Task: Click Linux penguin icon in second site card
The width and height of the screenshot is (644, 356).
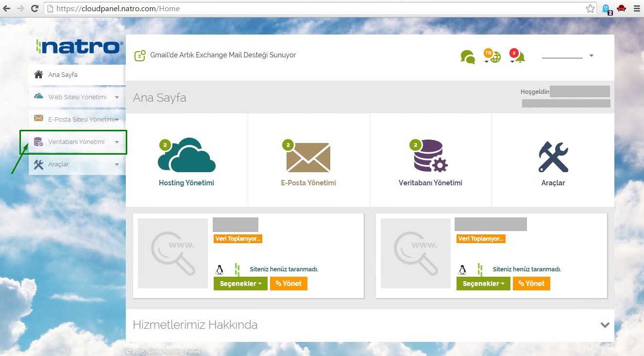Action: click(x=462, y=270)
